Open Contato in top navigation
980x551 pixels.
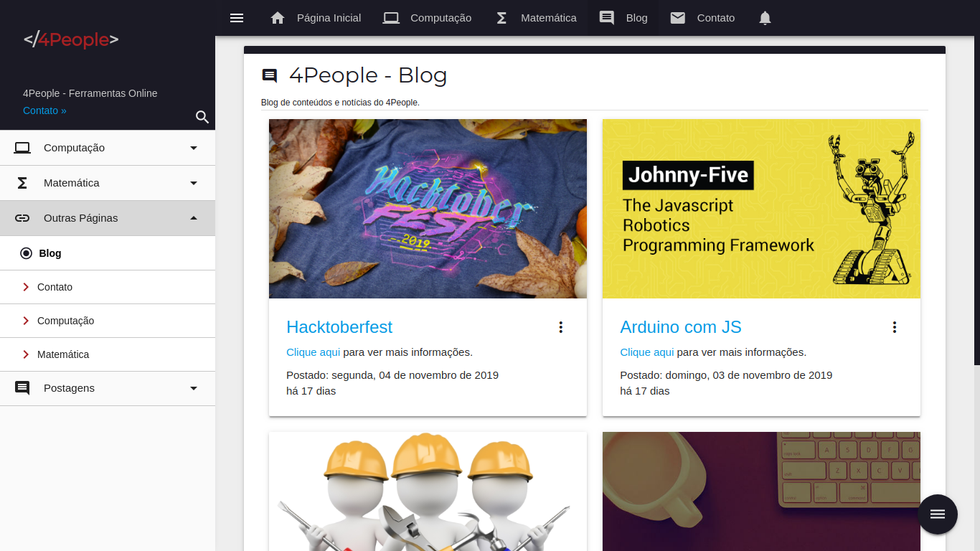pyautogui.click(x=702, y=18)
